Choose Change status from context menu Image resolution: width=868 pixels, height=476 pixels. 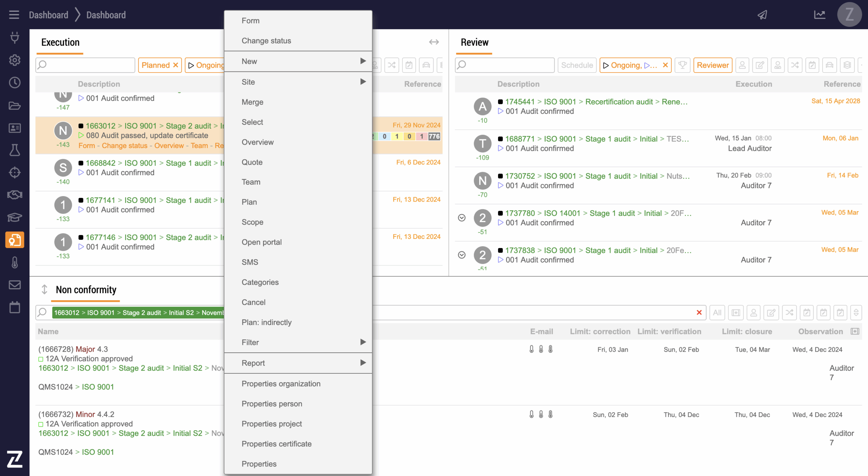266,41
